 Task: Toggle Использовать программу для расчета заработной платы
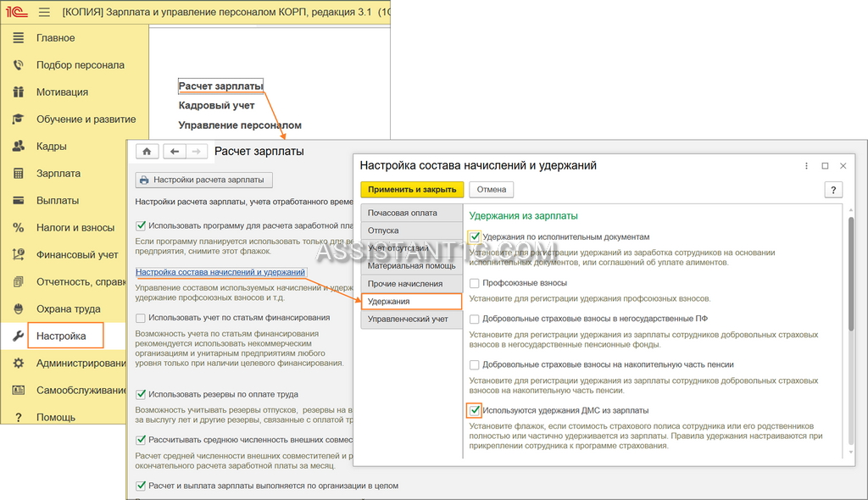tap(141, 225)
